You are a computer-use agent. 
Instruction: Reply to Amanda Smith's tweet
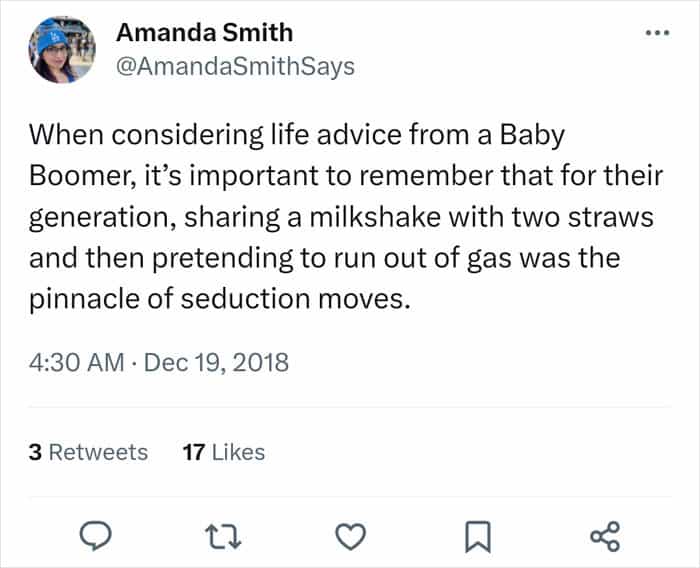pos(93,536)
